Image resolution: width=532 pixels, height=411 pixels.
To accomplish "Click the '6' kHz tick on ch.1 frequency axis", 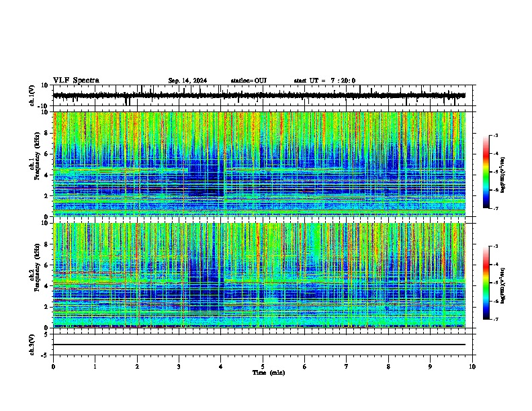I will coord(47,154).
